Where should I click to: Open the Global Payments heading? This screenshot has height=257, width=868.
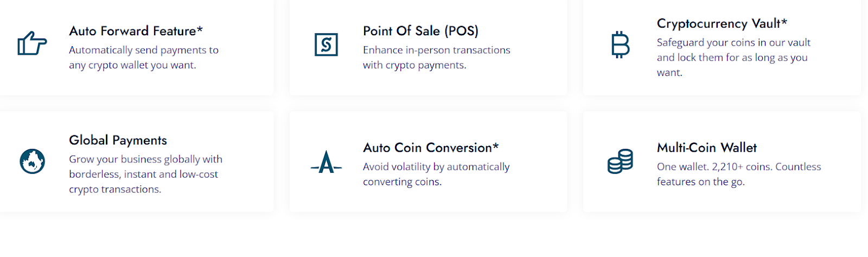click(118, 140)
